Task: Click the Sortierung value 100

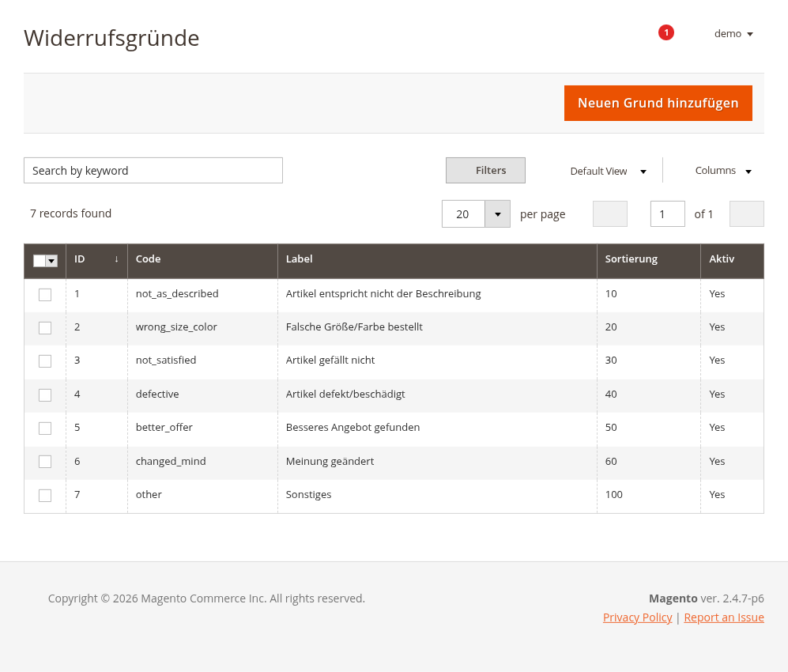Action: pos(613,495)
